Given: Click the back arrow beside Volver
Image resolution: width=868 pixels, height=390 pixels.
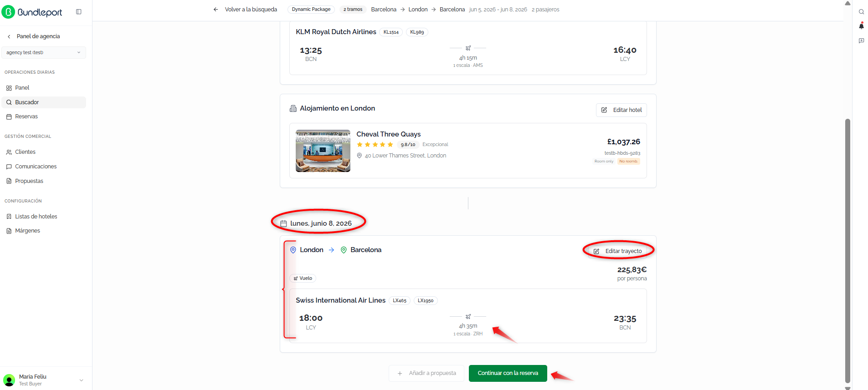Looking at the screenshot, I should pyautogui.click(x=216, y=10).
